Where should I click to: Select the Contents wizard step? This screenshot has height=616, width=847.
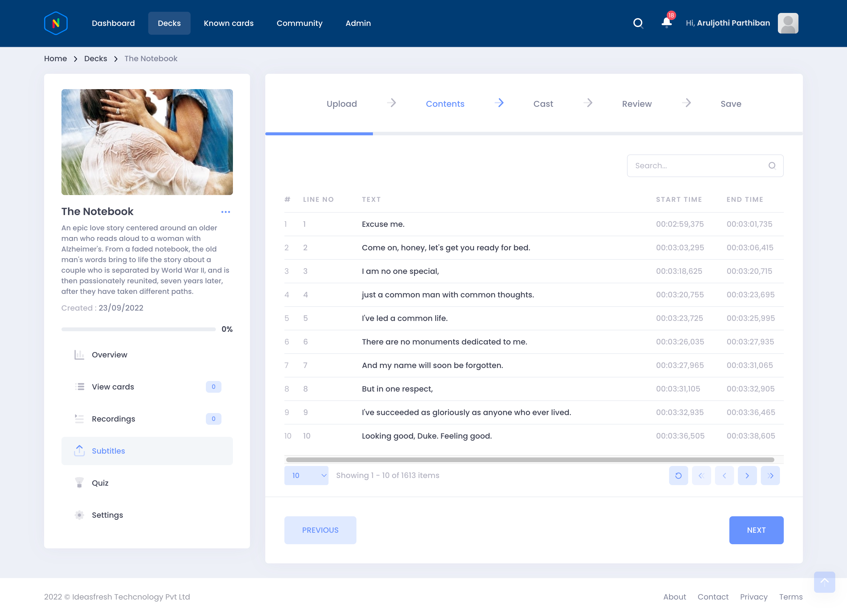point(445,104)
